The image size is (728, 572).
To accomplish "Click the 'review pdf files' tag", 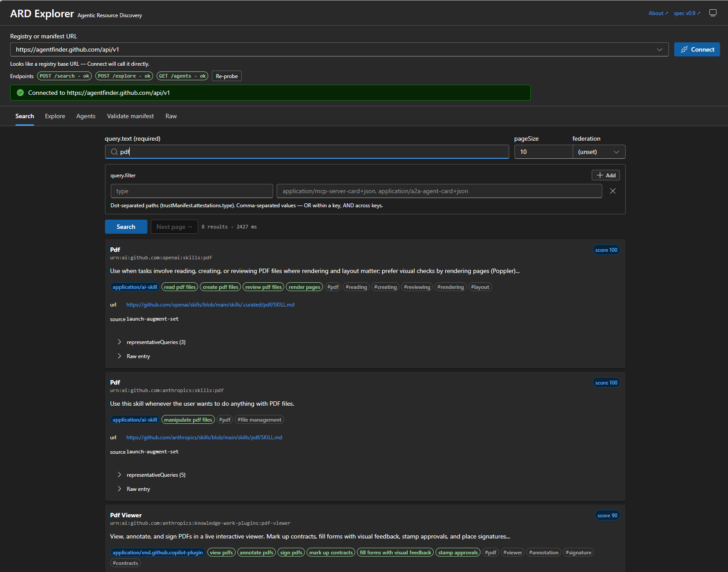I will (263, 287).
